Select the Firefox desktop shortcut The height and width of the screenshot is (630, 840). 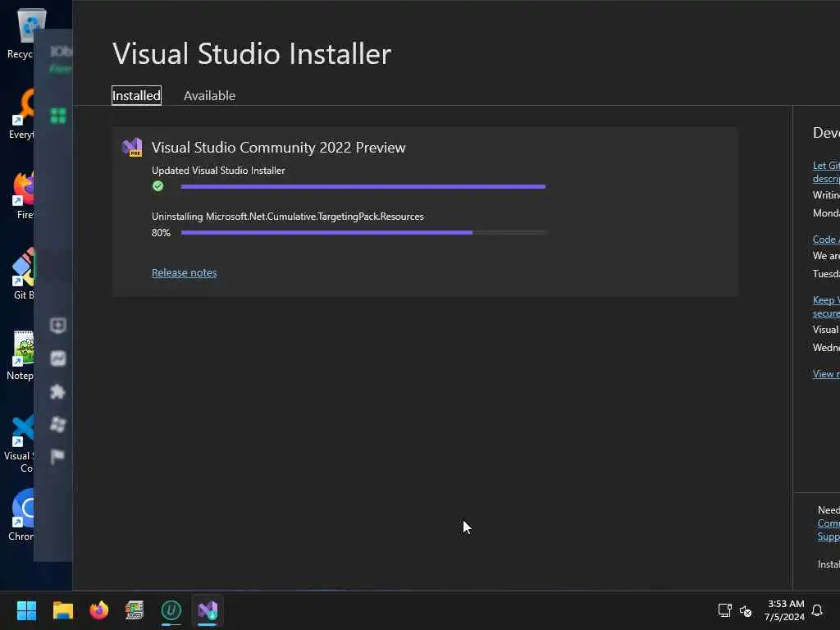pos(22,195)
